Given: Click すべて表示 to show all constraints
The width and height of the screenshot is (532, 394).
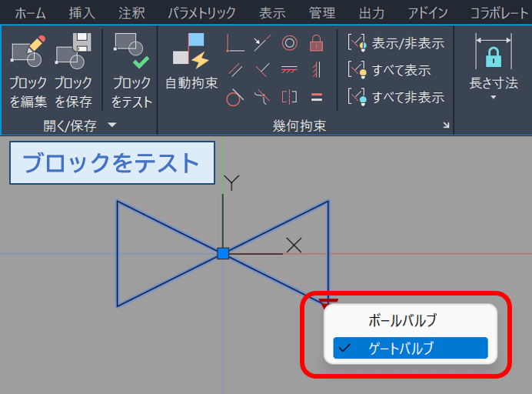Looking at the screenshot, I should coord(389,70).
